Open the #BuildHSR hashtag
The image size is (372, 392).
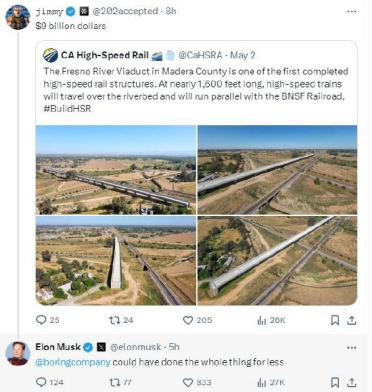pyautogui.click(x=67, y=108)
